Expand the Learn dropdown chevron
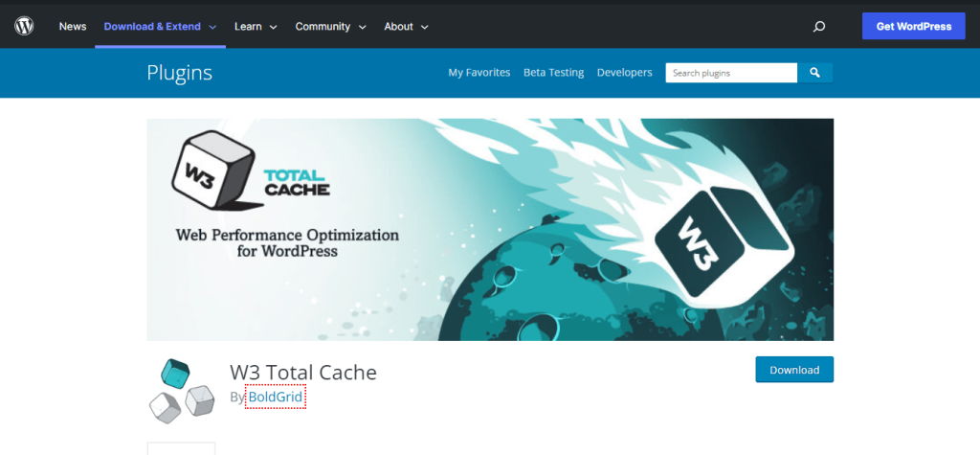980x455 pixels. click(x=273, y=27)
